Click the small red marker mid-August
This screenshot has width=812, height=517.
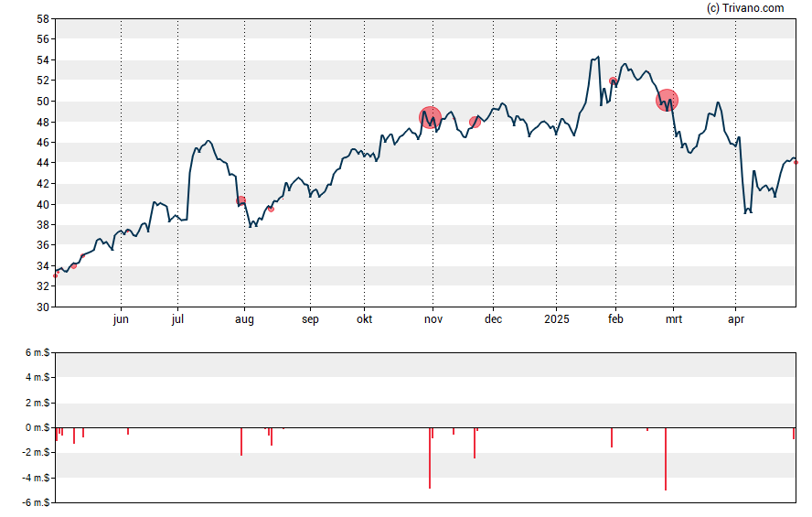(x=271, y=210)
